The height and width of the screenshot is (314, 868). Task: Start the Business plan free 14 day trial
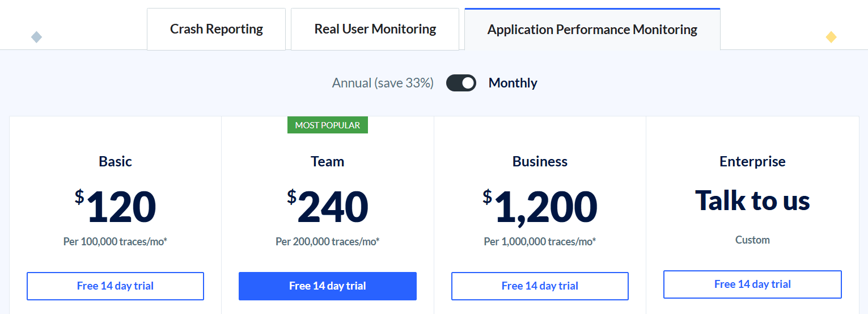point(540,286)
